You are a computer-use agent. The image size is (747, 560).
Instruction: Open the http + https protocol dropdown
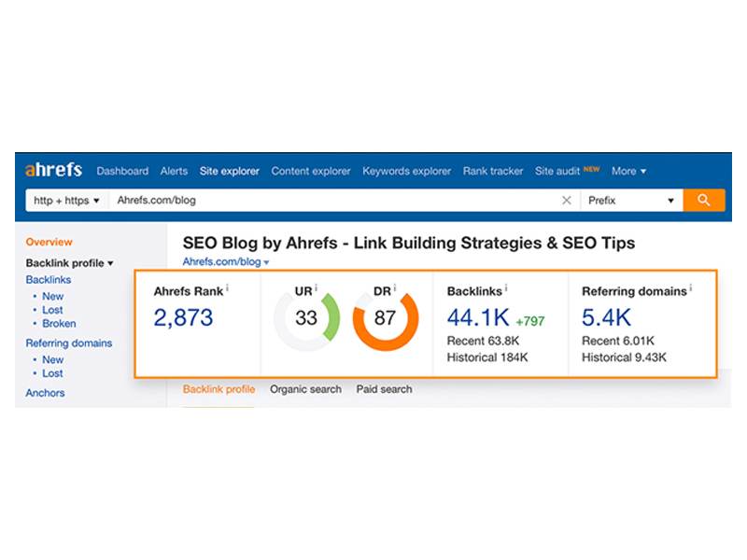pos(66,200)
